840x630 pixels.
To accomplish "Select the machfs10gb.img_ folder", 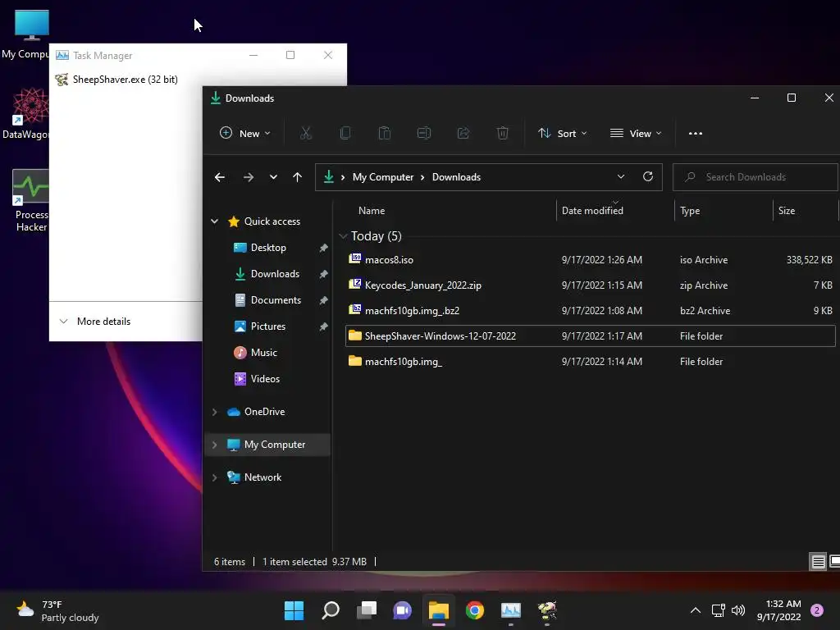I will point(590,362).
